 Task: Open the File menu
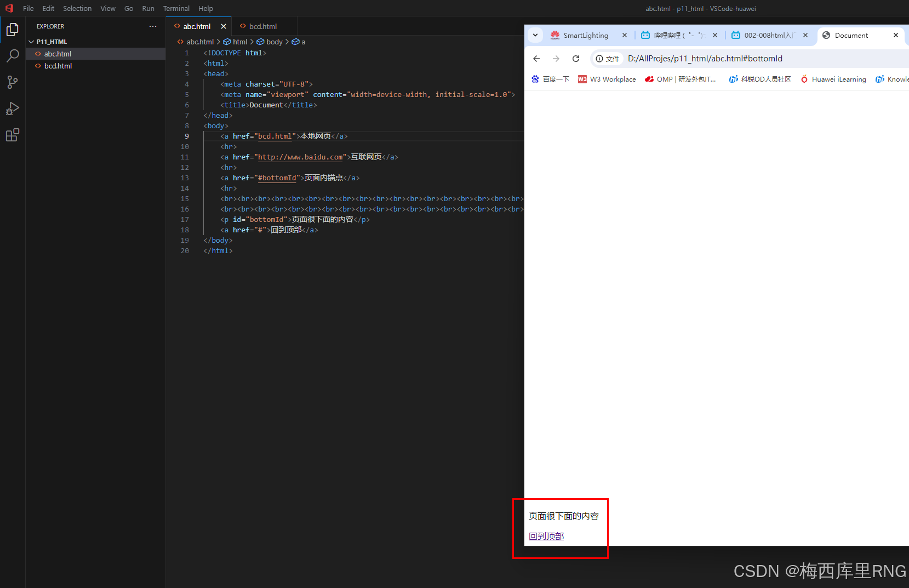(x=28, y=8)
